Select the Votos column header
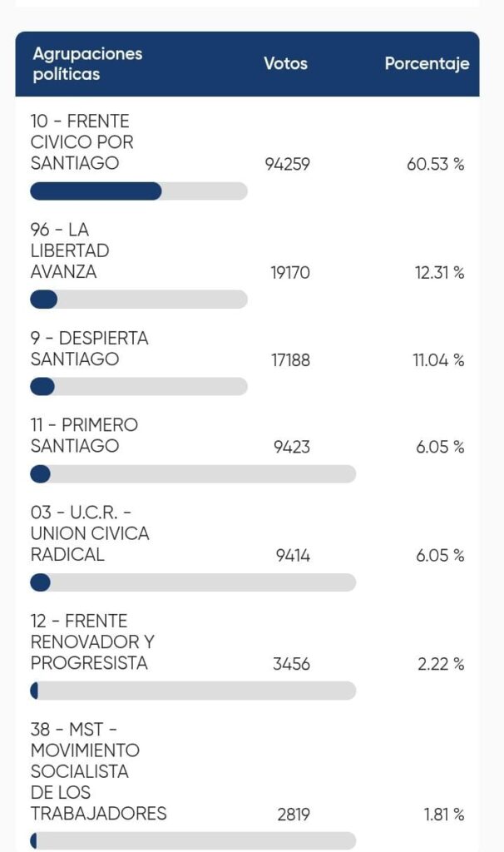This screenshot has height=852, width=504. pyautogui.click(x=285, y=63)
